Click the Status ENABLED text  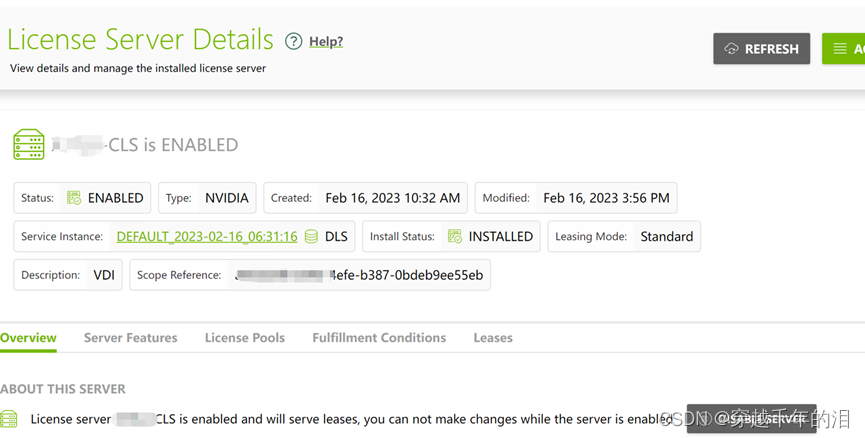coord(115,198)
